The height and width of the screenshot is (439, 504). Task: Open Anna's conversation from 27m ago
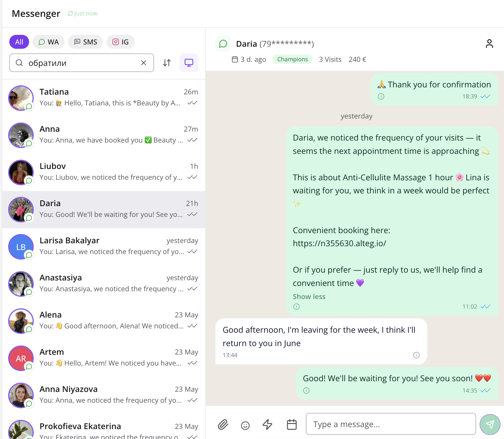[104, 135]
